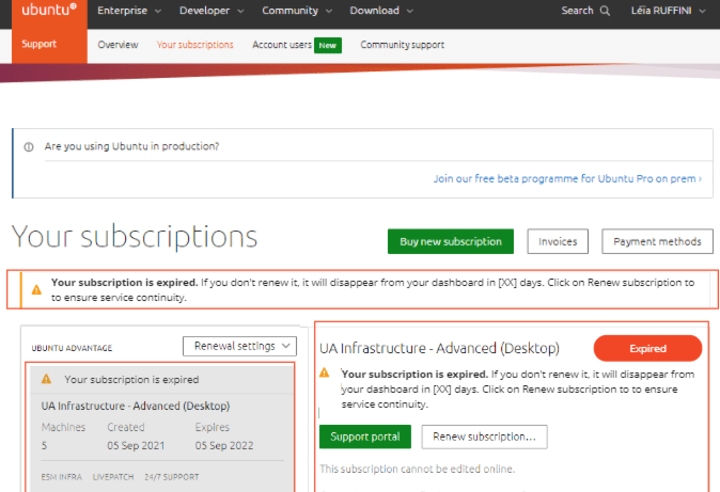Click Buy new subscription button
The width and height of the screenshot is (720, 492).
450,241
